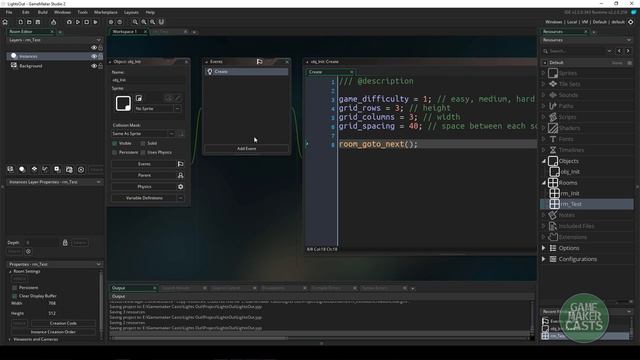Create new tile layer icon
This screenshot has height=360, width=640.
34,169
